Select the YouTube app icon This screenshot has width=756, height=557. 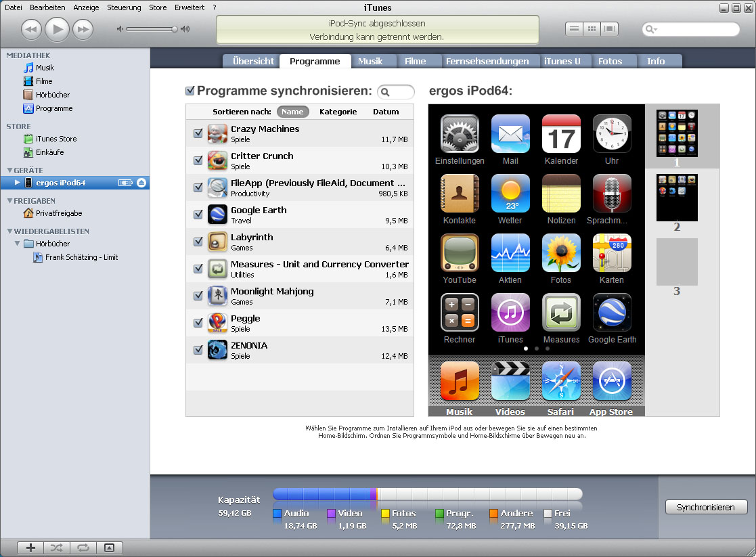pos(460,252)
